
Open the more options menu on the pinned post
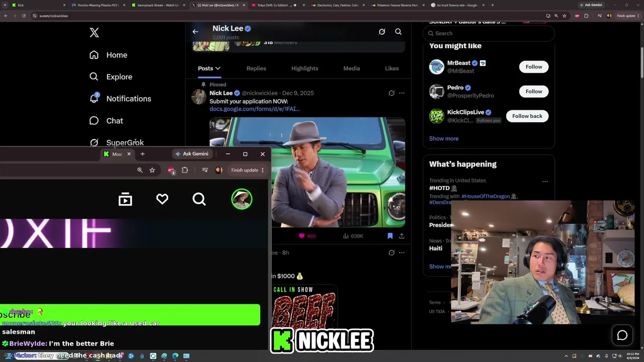pos(401,93)
